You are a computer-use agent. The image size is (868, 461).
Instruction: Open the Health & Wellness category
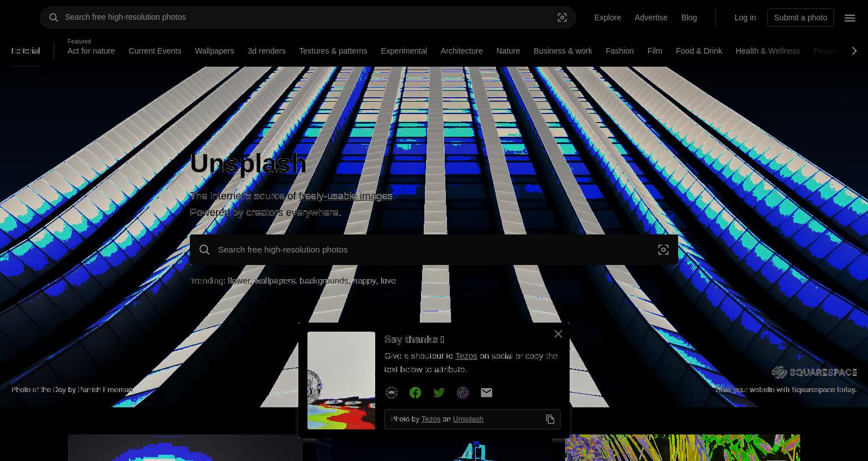(x=767, y=51)
